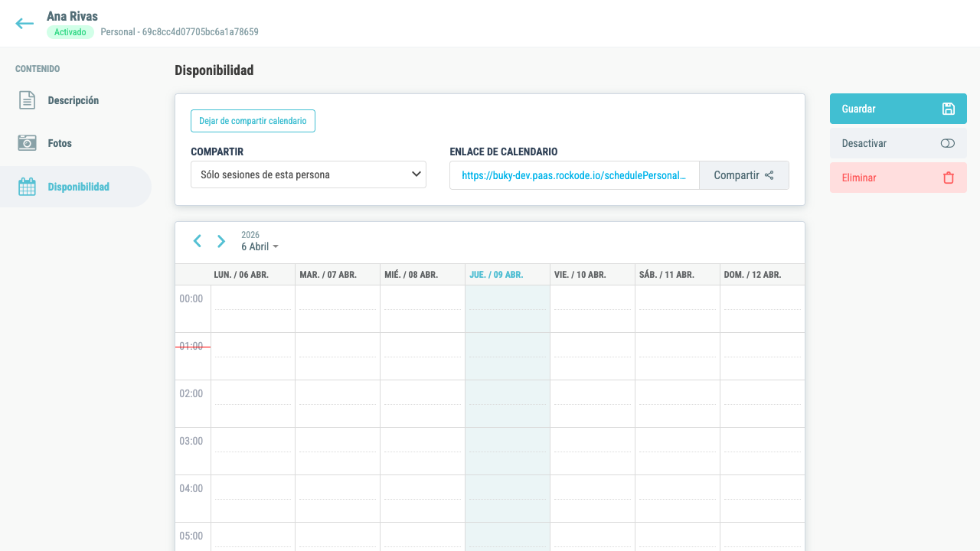
Task: Go to next week in calendar
Action: pos(221,241)
